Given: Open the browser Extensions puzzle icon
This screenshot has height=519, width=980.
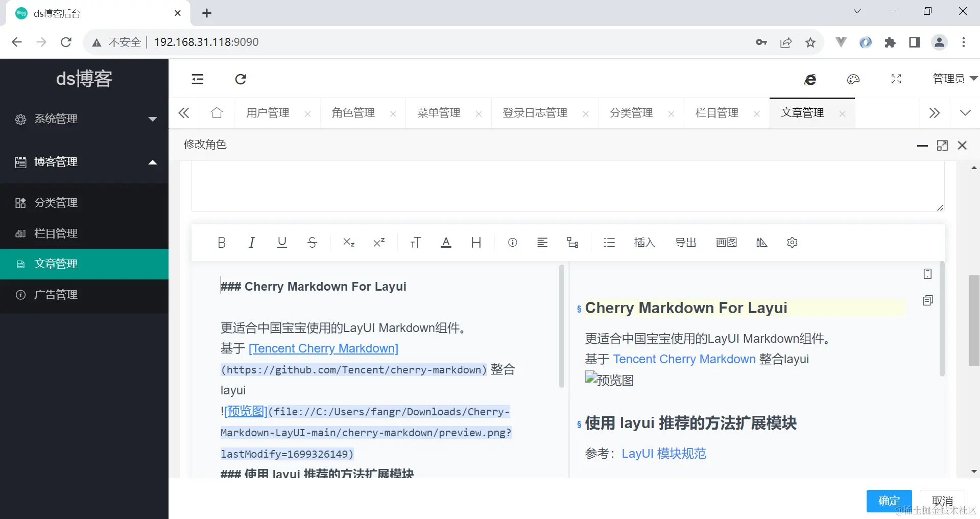Looking at the screenshot, I should coord(890,42).
